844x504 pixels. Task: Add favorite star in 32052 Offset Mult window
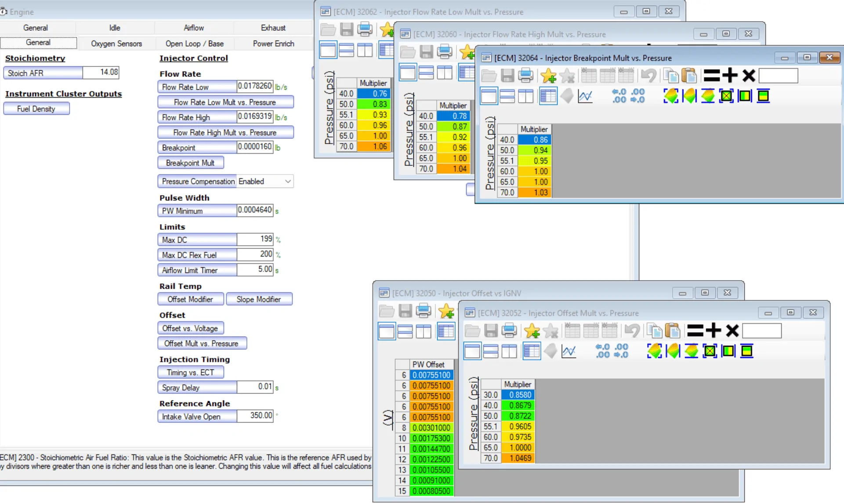point(532,330)
